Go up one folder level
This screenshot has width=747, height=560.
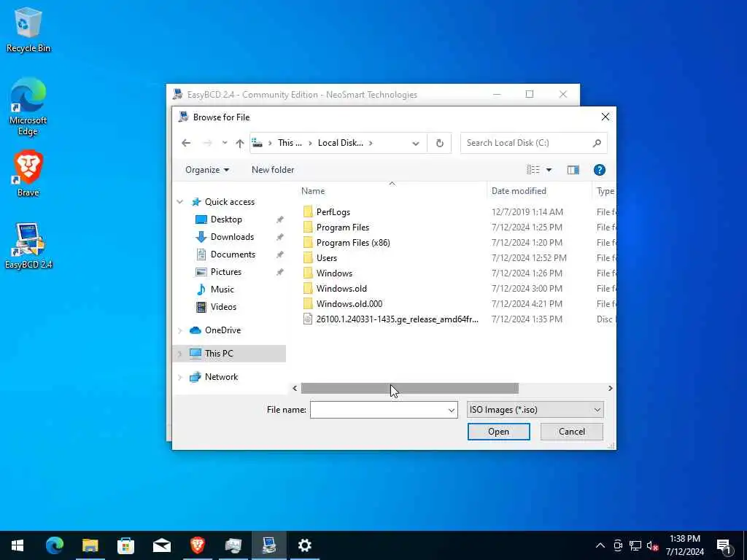[239, 143]
